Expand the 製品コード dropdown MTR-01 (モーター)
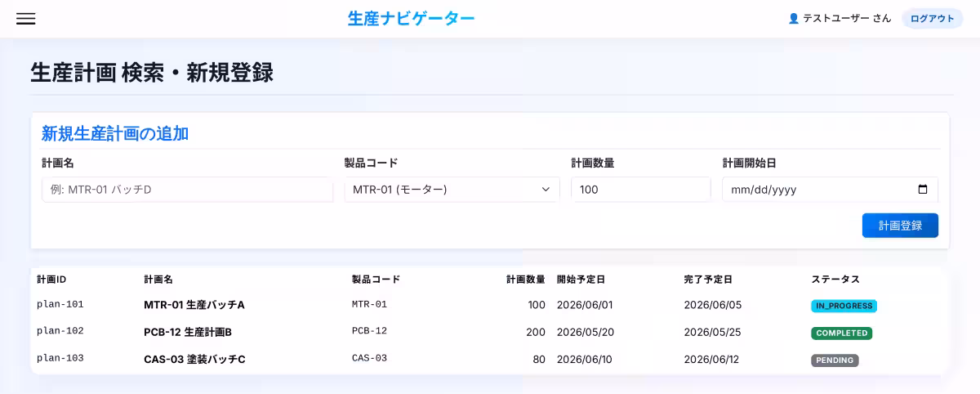 452,190
